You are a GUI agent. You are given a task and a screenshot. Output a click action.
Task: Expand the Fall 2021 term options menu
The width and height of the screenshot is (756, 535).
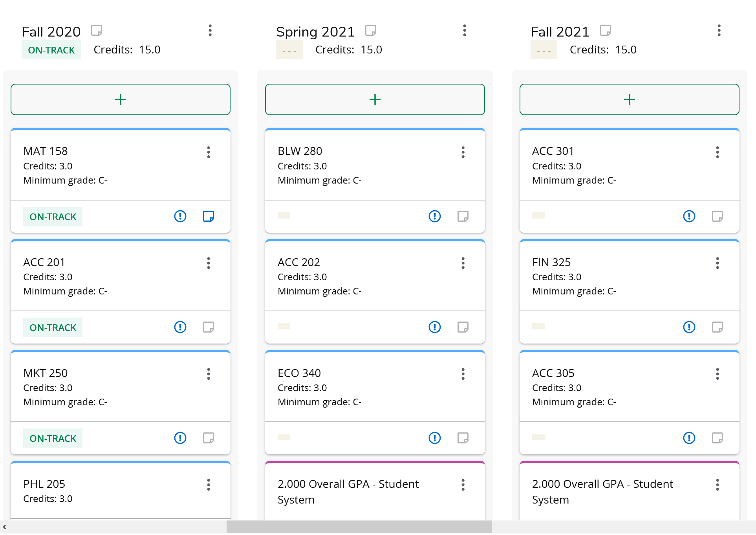tap(719, 30)
